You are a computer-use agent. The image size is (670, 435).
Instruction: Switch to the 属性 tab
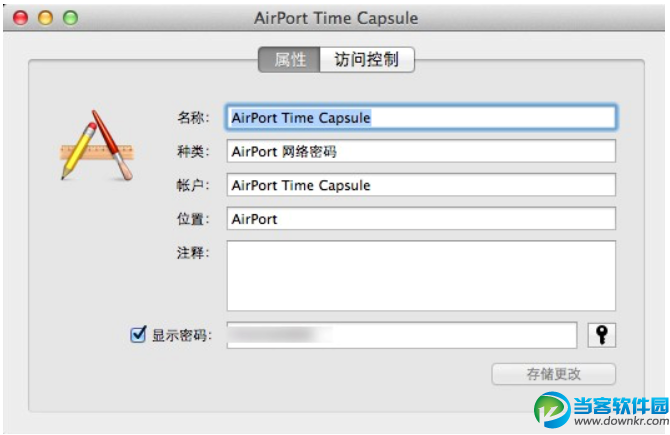(x=289, y=60)
